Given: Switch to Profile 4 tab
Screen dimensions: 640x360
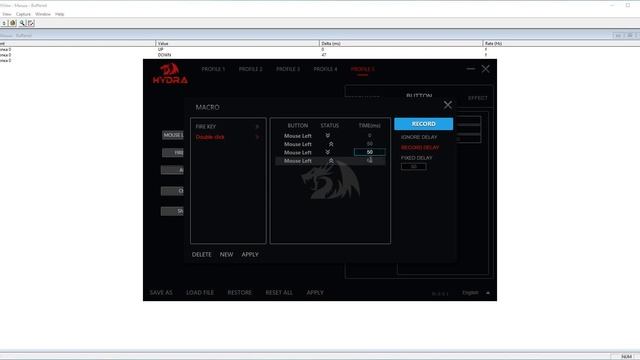Looking at the screenshot, I should [x=325, y=69].
